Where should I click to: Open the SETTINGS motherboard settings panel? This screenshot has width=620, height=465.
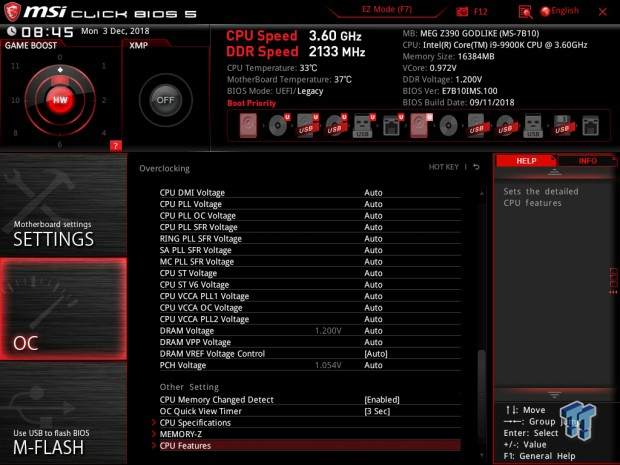(x=63, y=204)
